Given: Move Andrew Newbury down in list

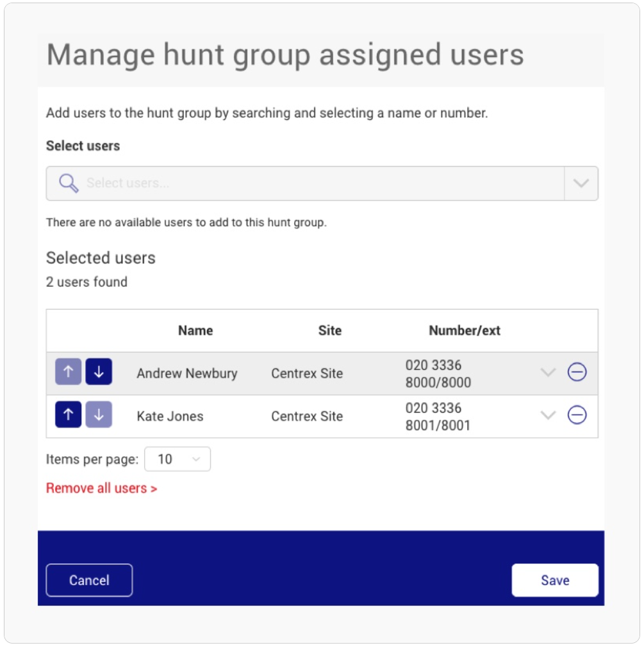Looking at the screenshot, I should [x=99, y=372].
